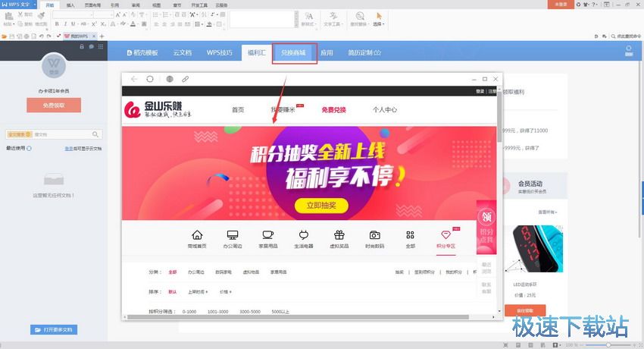The width and height of the screenshot is (644, 349).
Task: Click the Paste clipboard icon
Action: [8, 16]
